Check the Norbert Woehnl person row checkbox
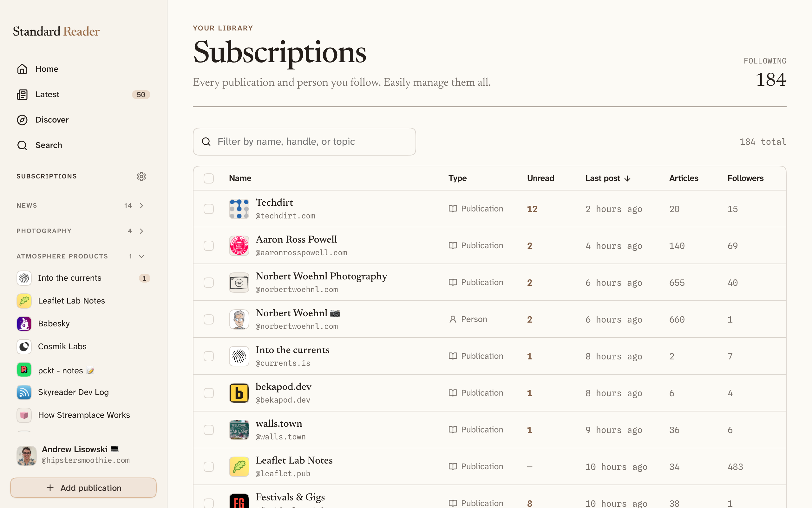 (209, 319)
